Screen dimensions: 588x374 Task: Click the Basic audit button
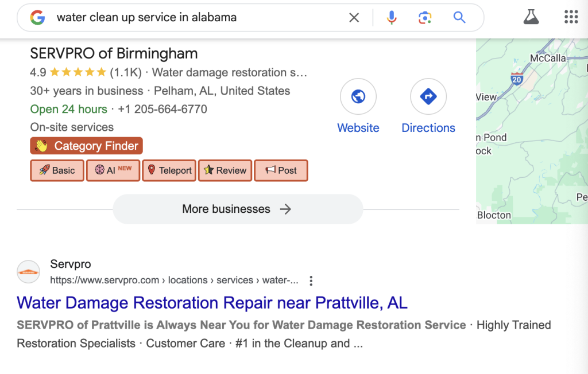pyautogui.click(x=57, y=170)
